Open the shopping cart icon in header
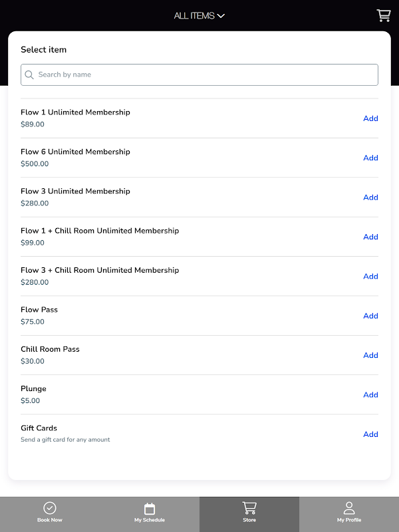Screen dimensions: 399x532 click(x=383, y=15)
